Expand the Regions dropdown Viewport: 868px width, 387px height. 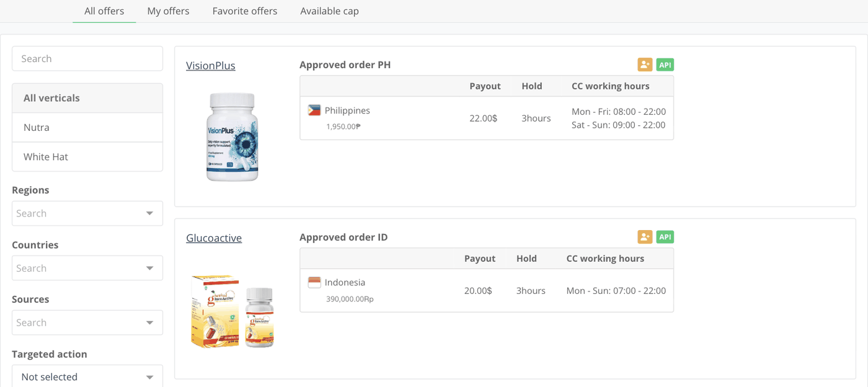pyautogui.click(x=87, y=213)
